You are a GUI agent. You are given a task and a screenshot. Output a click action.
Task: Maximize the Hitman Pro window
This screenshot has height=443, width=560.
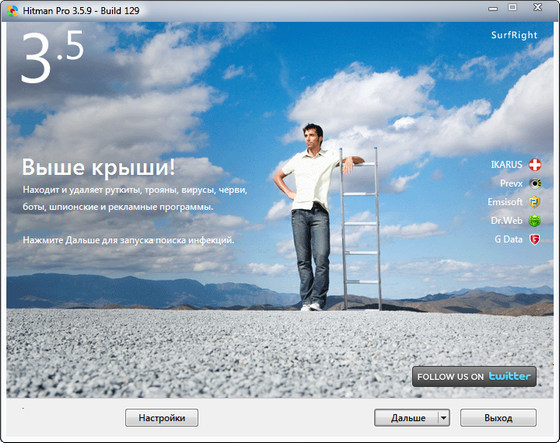pyautogui.click(x=512, y=7)
